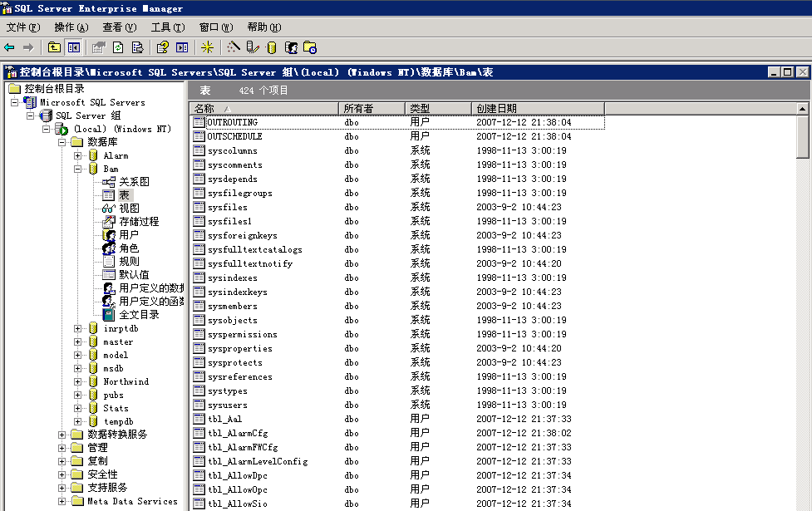The image size is (812, 511).
Task: Click the Export List toolbar icon
Action: coord(137,47)
